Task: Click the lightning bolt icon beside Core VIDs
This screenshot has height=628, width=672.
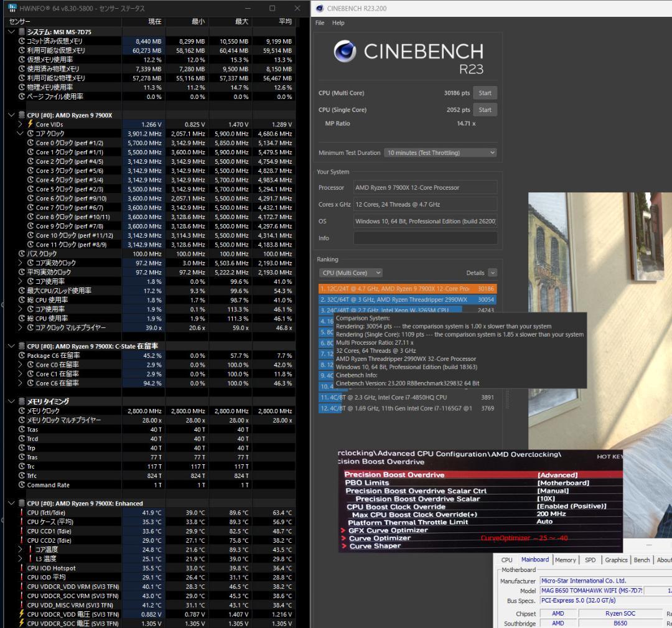Action: click(30, 124)
